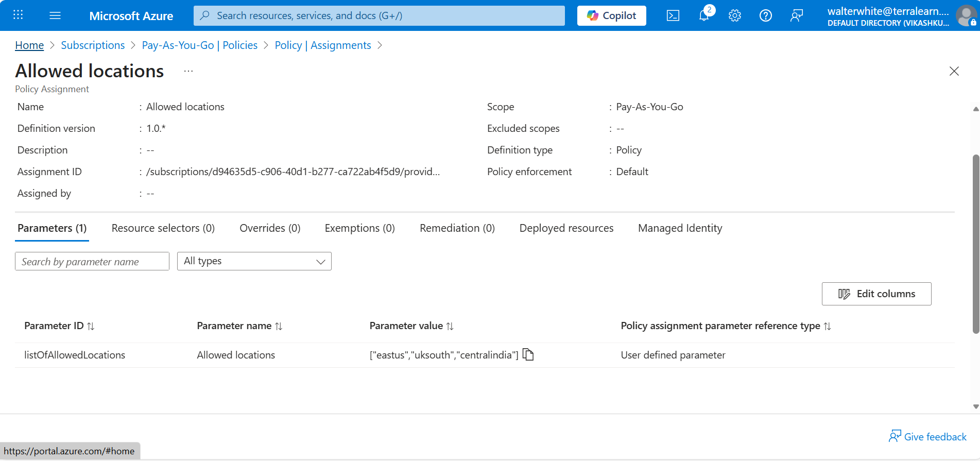Image resolution: width=980 pixels, height=461 pixels.
Task: Click the Search by parameter name field
Action: point(92,261)
